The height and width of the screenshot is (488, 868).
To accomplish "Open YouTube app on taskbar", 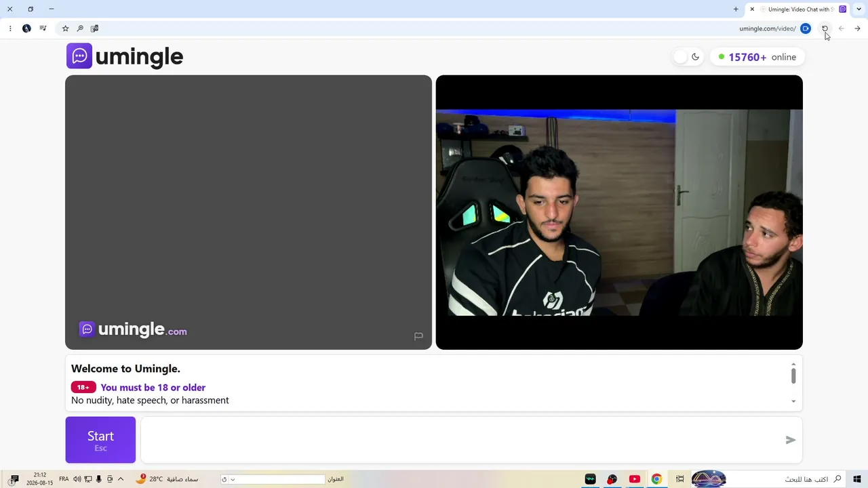I will (634, 479).
